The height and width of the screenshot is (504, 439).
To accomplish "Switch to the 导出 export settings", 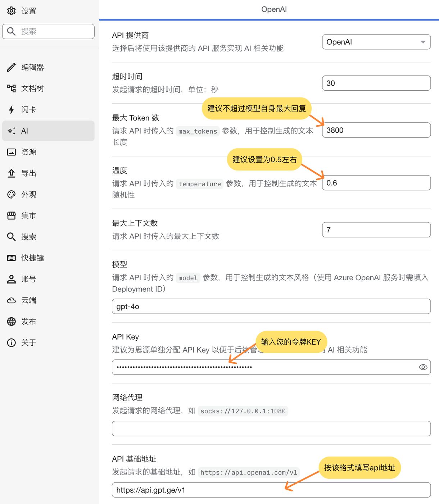I will (48, 173).
